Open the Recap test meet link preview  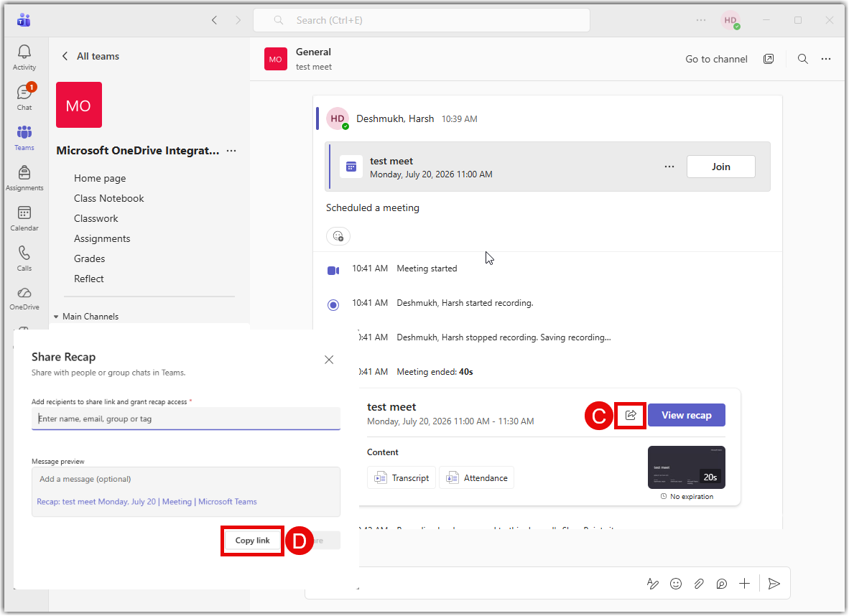tap(147, 502)
